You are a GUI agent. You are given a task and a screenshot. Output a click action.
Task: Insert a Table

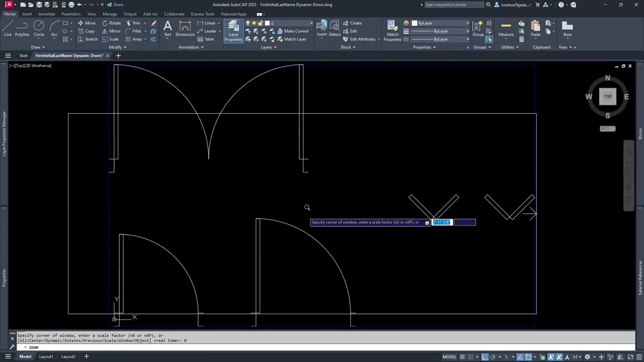pyautogui.click(x=206, y=39)
